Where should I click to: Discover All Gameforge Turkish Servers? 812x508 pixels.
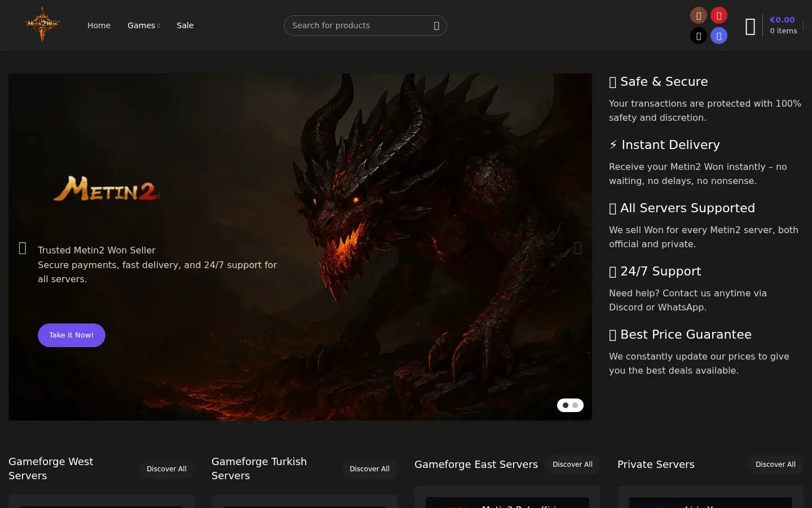(x=369, y=469)
